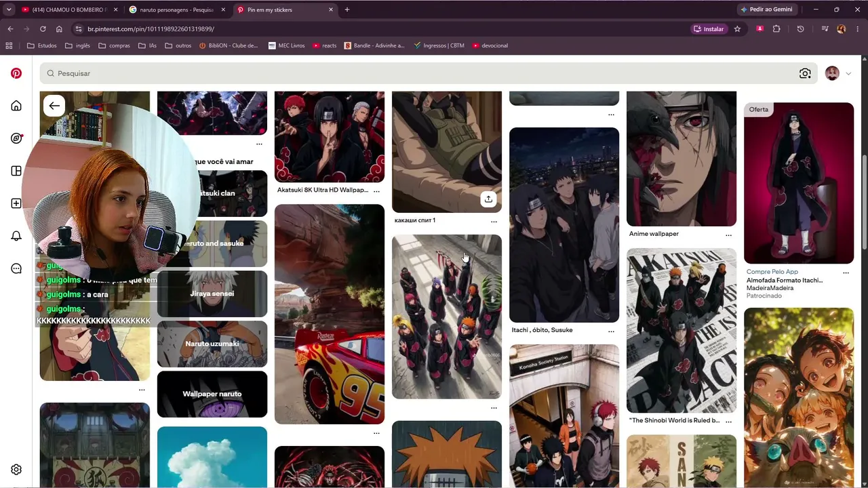This screenshot has width=868, height=488.
Task: Open the Almofada Formato Itachi product link
Action: coord(785,280)
